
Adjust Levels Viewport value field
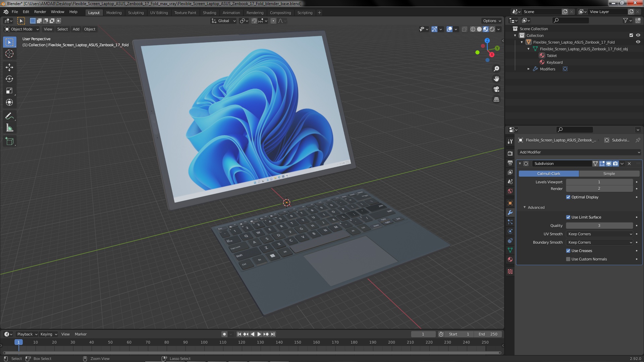click(x=599, y=182)
